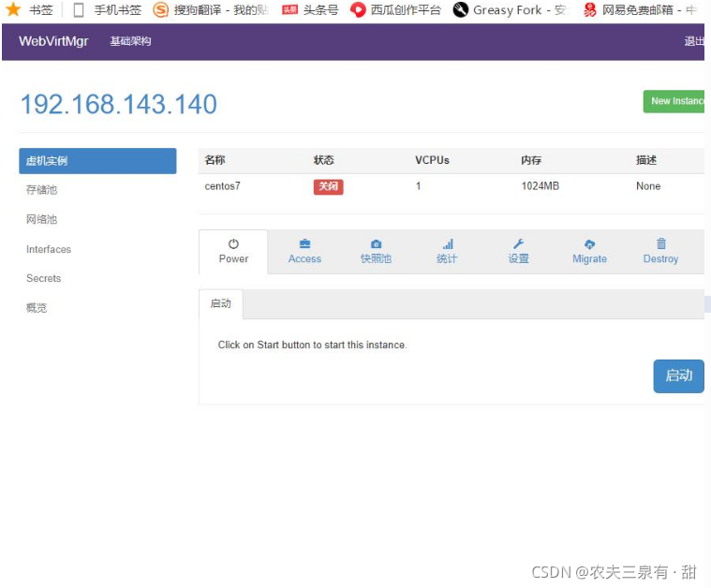Click the 退出 logout link
The image size is (711, 588).
(x=694, y=41)
